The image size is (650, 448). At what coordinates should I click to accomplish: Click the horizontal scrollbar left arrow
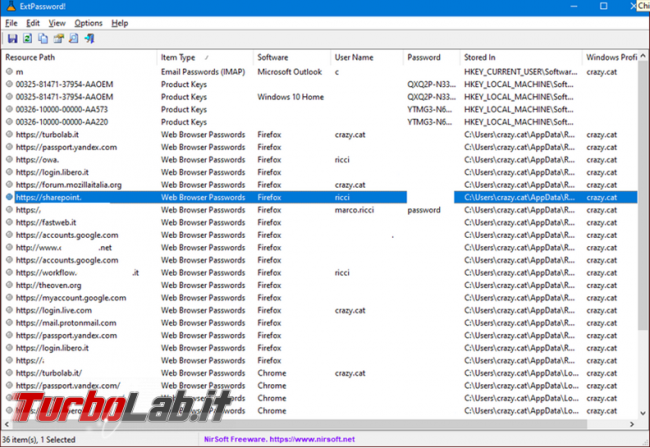(6, 424)
